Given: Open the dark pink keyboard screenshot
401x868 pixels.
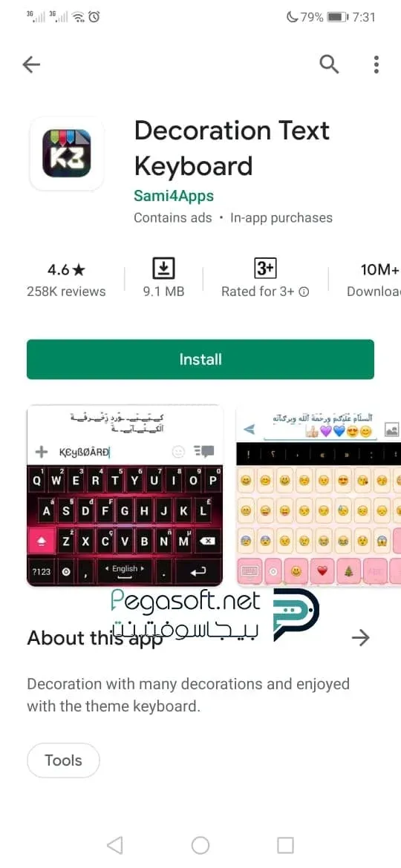Looking at the screenshot, I should pos(125,496).
